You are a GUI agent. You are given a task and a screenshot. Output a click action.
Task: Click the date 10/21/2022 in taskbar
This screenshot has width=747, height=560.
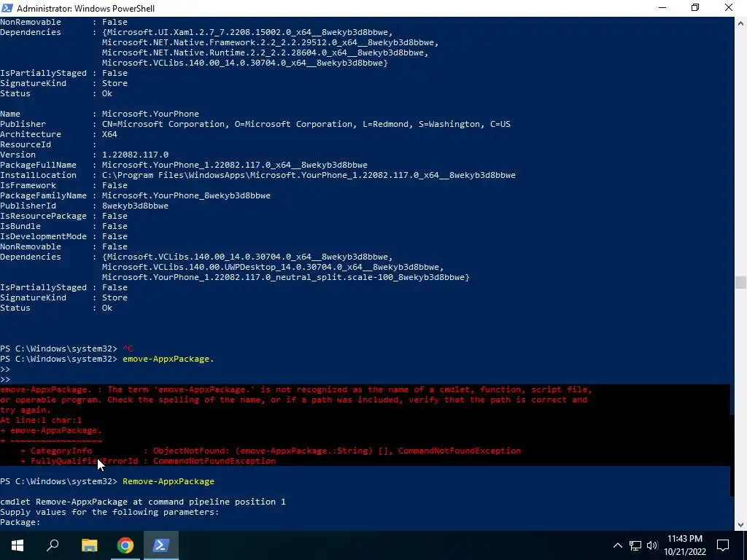click(x=685, y=552)
